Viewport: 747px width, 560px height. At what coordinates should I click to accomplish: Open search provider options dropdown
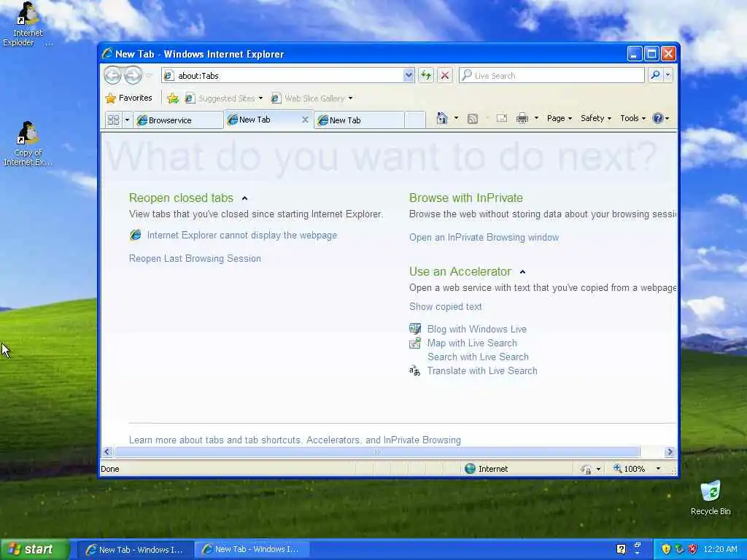click(x=668, y=75)
